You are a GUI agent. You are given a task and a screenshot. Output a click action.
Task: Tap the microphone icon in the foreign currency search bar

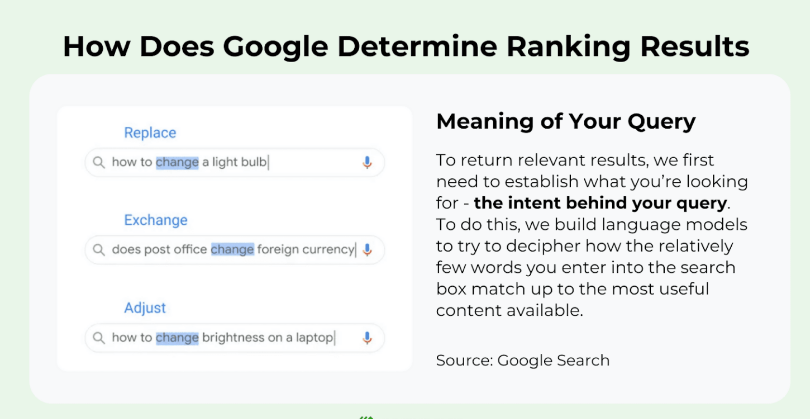[x=367, y=250]
